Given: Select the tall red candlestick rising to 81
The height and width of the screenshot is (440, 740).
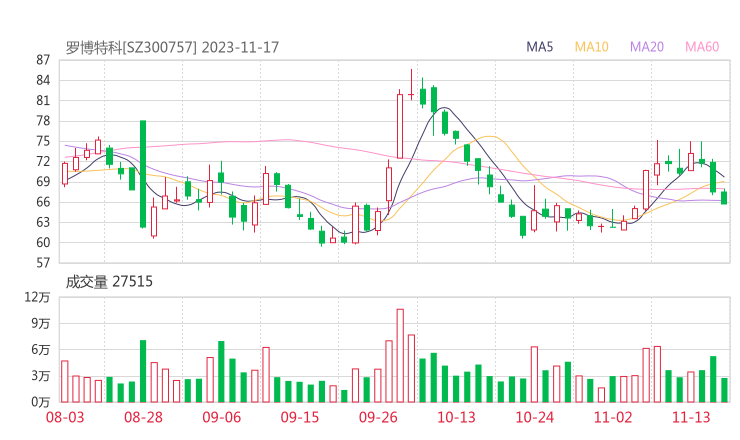Looking at the screenshot, I should (400, 124).
